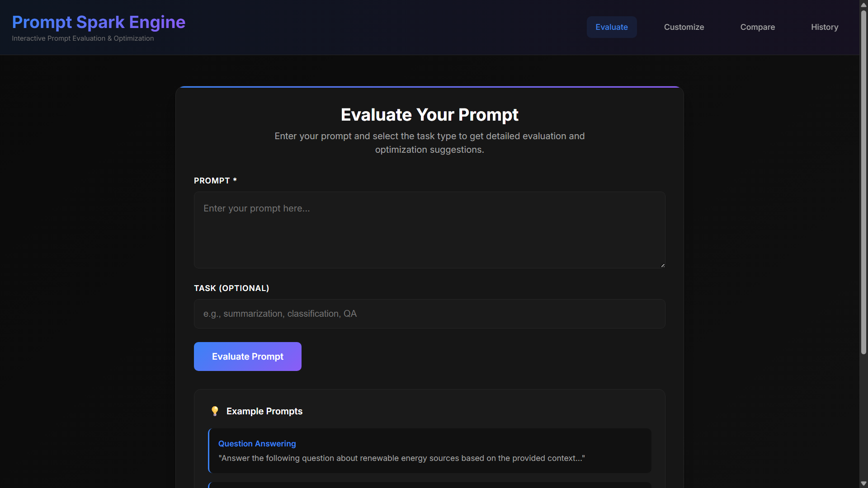The image size is (868, 488).
Task: Focus the prompt text area
Action: pyautogui.click(x=429, y=230)
